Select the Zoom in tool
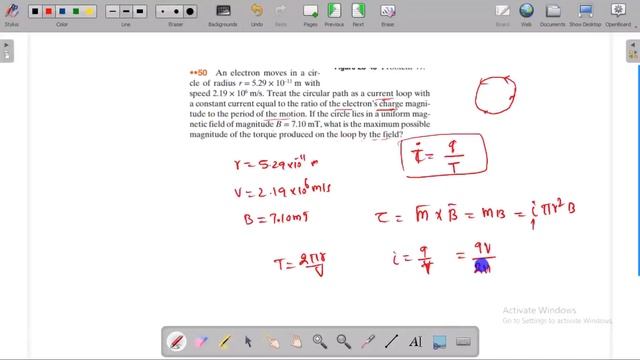Screen dimensions: 640x360 pos(320,342)
